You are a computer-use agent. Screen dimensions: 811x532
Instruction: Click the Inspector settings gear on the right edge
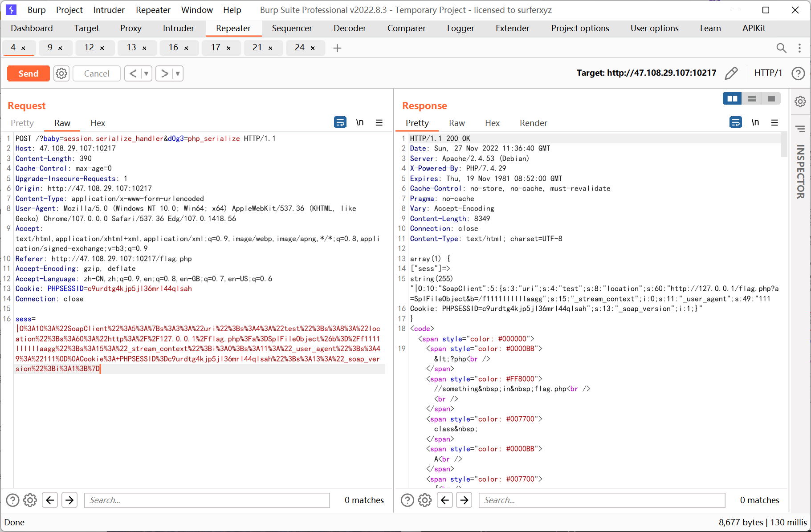(x=800, y=102)
